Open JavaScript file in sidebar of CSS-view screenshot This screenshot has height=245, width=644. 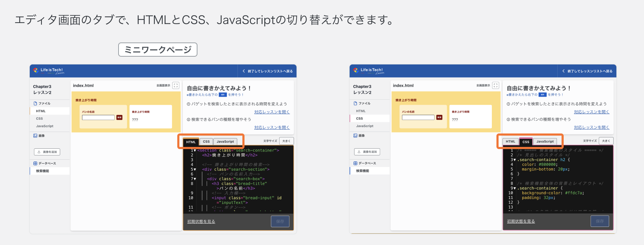coord(370,126)
